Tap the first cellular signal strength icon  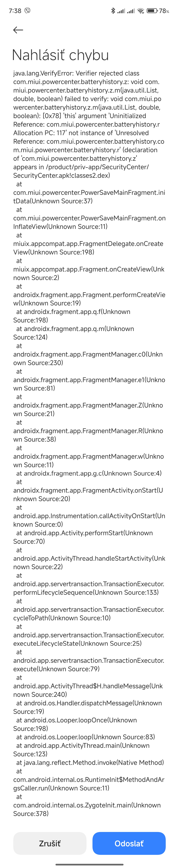[121, 11]
